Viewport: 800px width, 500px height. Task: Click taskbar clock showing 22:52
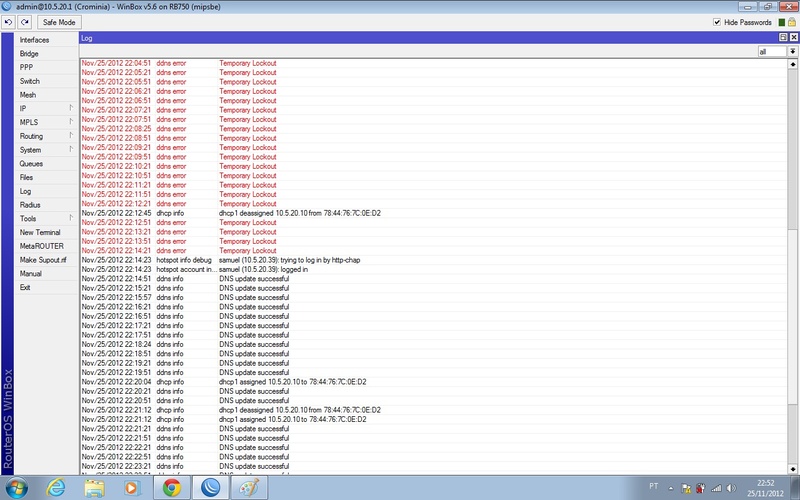pyautogui.click(x=765, y=488)
